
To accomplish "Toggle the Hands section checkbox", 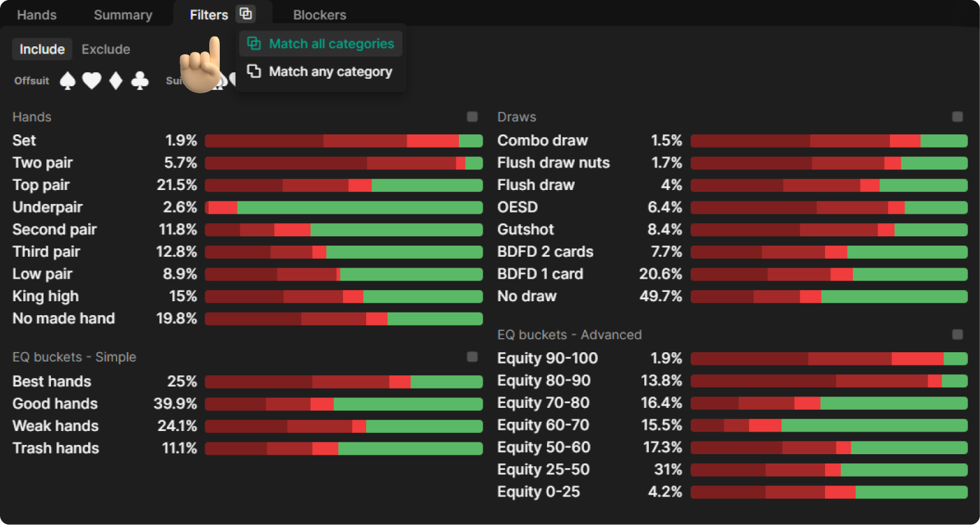I will (472, 117).
